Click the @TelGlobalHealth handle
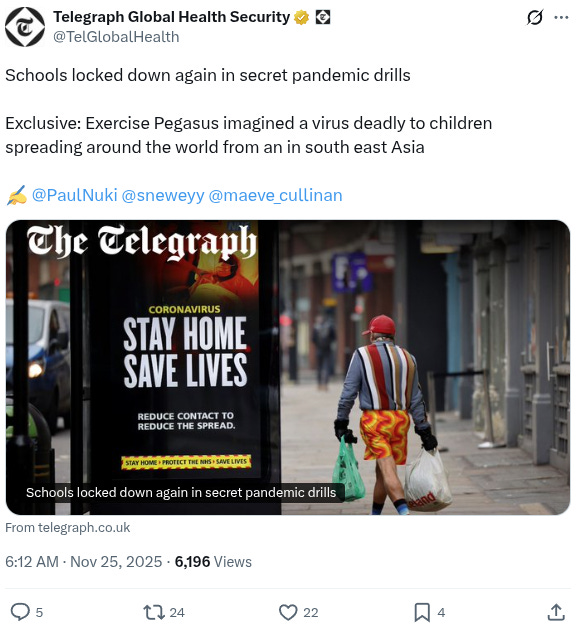Image resolution: width=577 pixels, height=629 pixels. coord(116,37)
